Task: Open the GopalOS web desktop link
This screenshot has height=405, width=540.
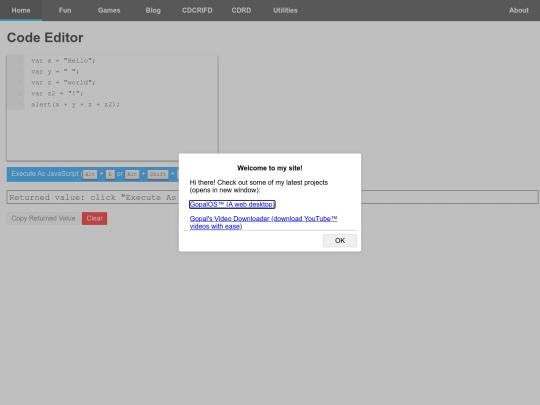Action: [x=232, y=204]
